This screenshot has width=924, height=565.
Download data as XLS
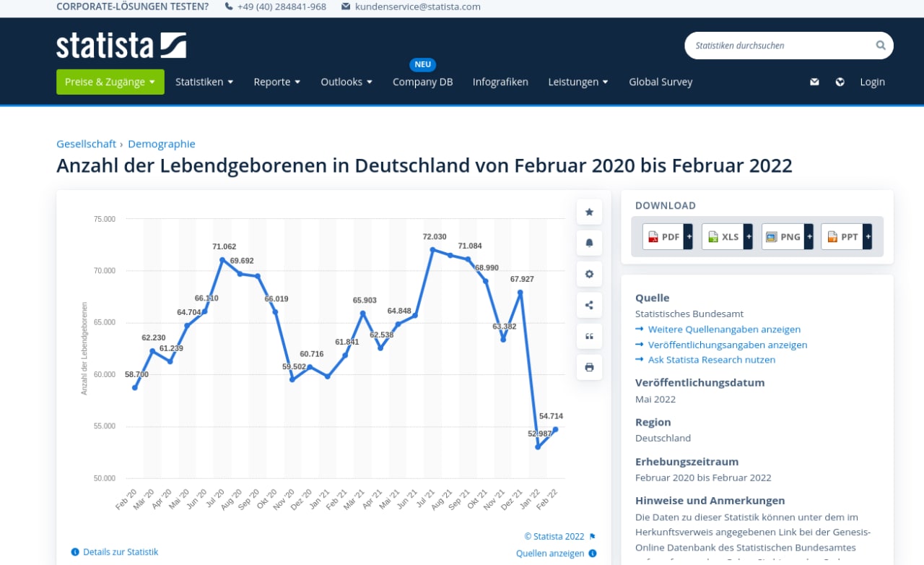(x=723, y=236)
